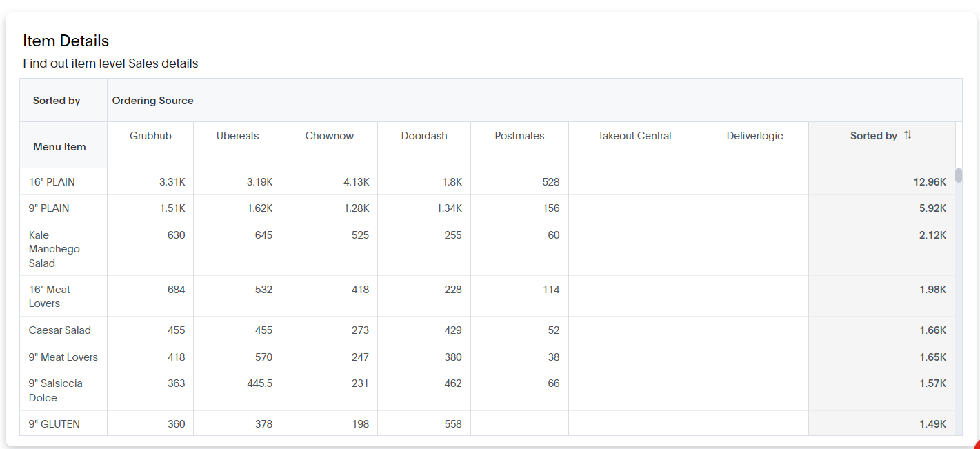This screenshot has height=449, width=980.
Task: Click the 429 Doordash value
Action: click(453, 330)
